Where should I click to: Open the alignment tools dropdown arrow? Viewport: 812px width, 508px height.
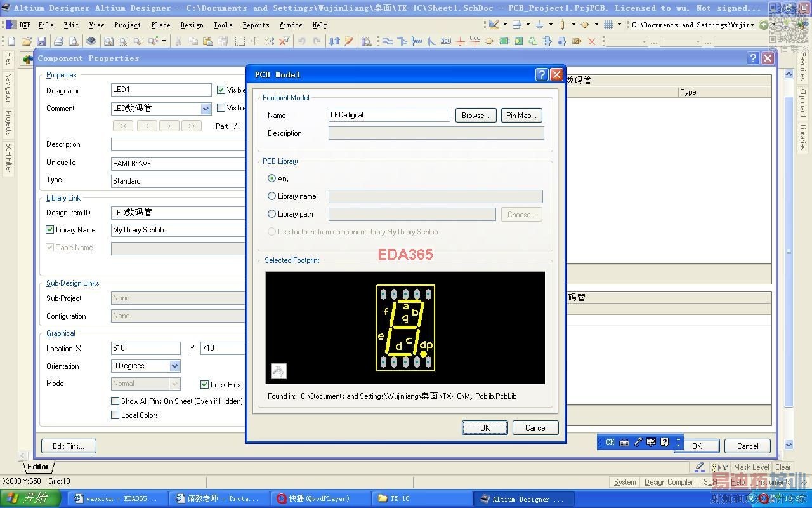tap(528, 25)
